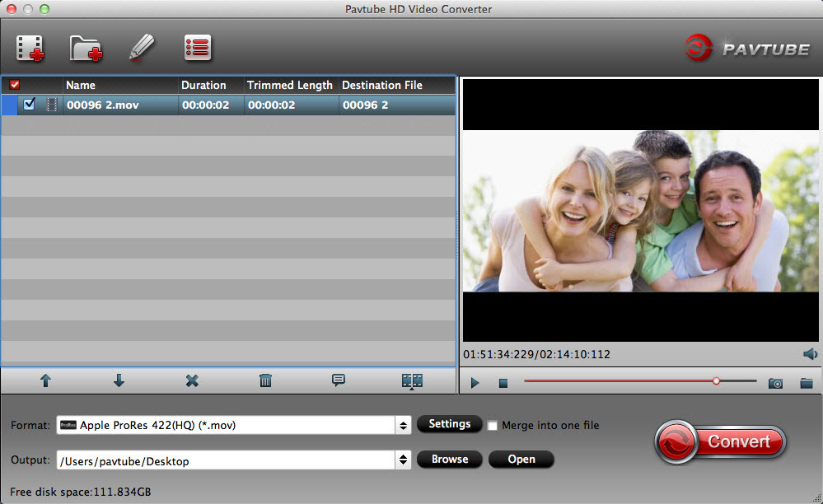The width and height of the screenshot is (823, 504).
Task: Click the red Convert button
Action: point(720,441)
